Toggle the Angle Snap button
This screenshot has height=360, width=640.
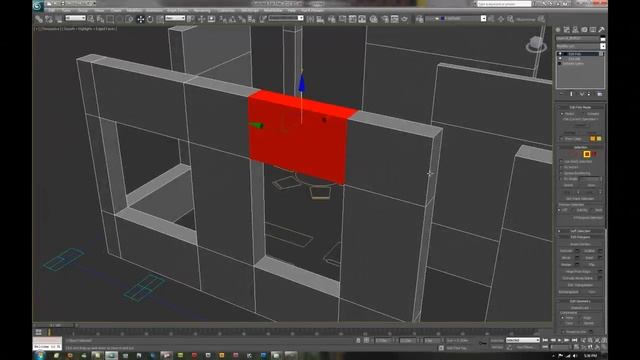[x=233, y=19]
